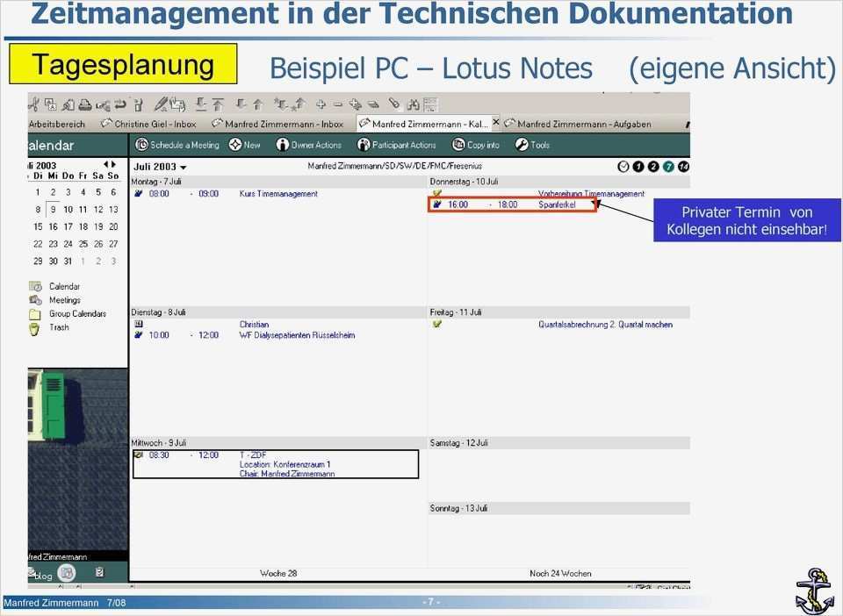Click the round icon beside blog at bottom
Image resolution: width=843 pixels, height=616 pixels.
tap(67, 573)
